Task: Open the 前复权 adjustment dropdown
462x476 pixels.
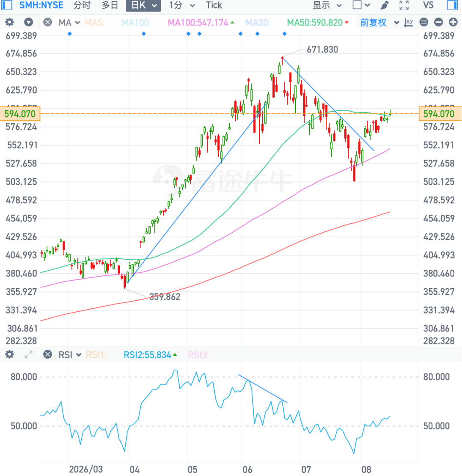Action: pyautogui.click(x=379, y=23)
